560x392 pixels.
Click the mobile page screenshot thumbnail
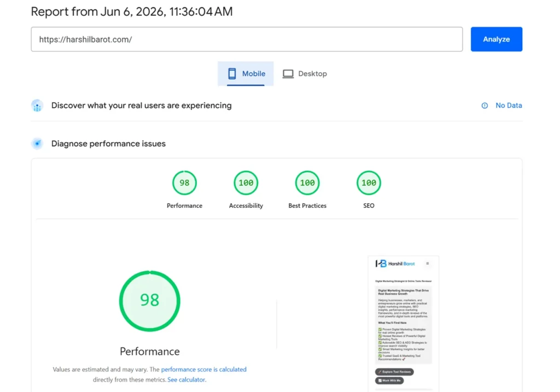pyautogui.click(x=404, y=324)
